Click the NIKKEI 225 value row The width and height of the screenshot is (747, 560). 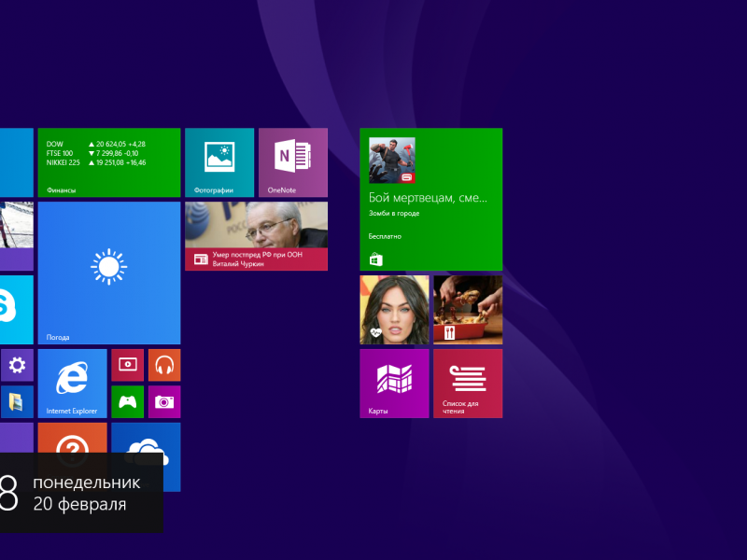coord(96,162)
